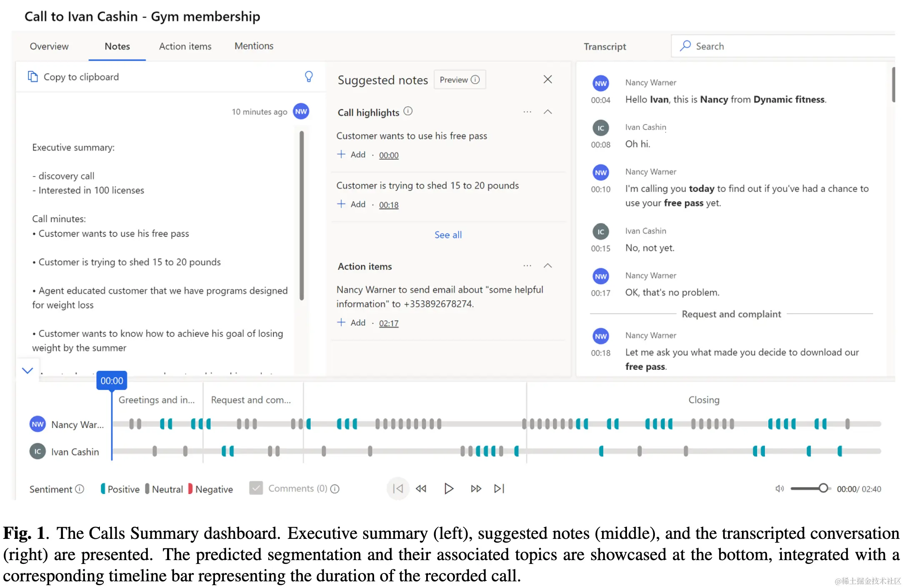Viewport: 904px width, 588px height.
Task: Skip to end of recording
Action: (x=499, y=488)
